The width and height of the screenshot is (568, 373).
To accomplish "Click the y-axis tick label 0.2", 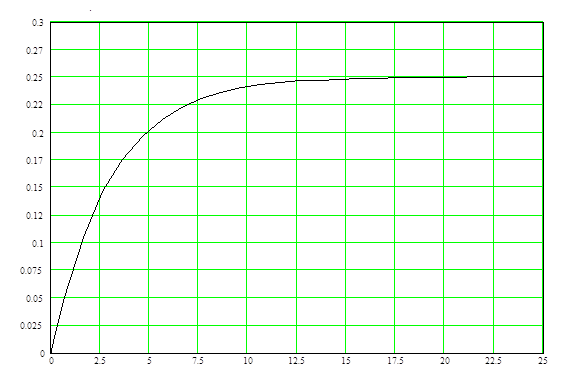I will coord(38,133).
